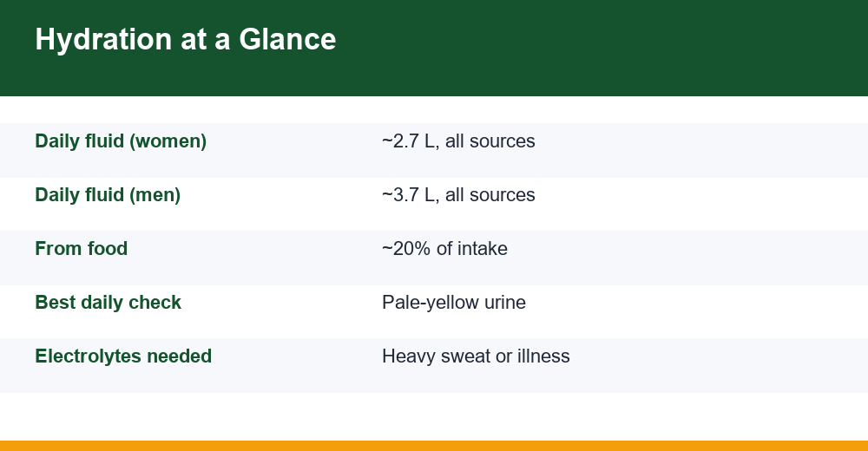Select the 'Best daily check' label

click(108, 303)
